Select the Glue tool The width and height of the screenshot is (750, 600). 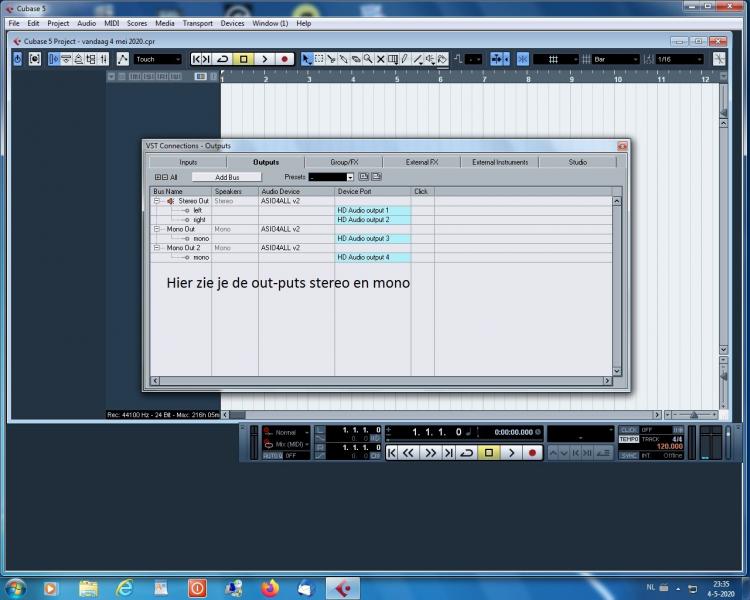tap(343, 59)
